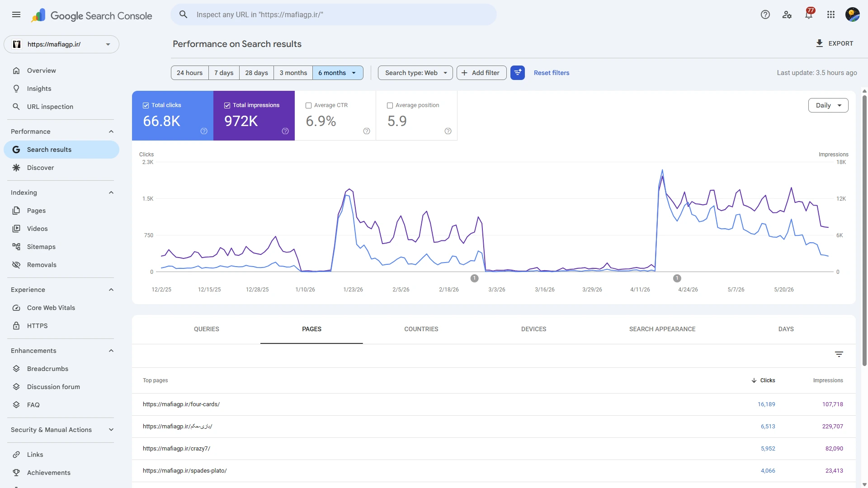This screenshot has width=868, height=488.
Task: Enable the Average CTR checkbox
Action: (x=309, y=105)
